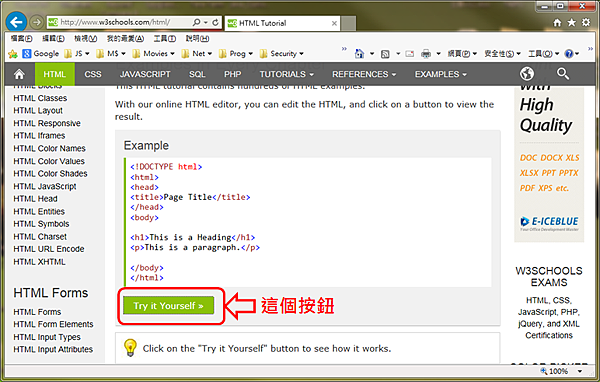Viewport: 600px width, 382px height.
Task: Click the E-ICEBLUE ad logo
Action: coord(549,222)
